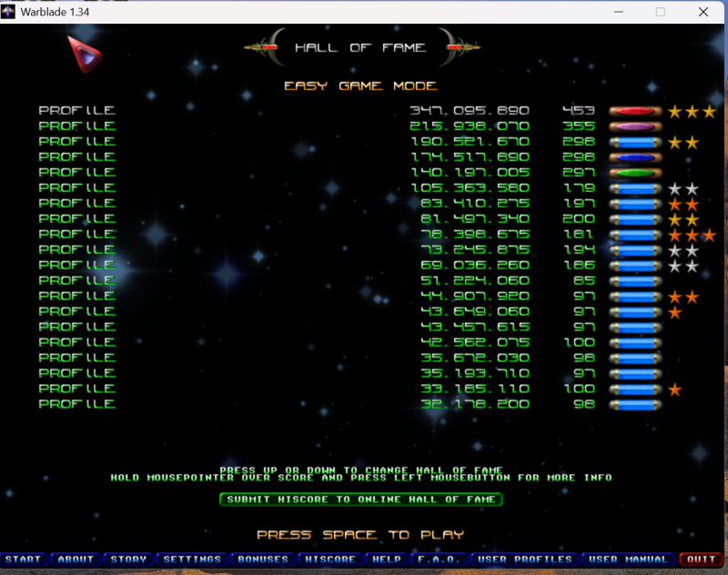Click purple rank badge on 215.938.070 row

pyautogui.click(x=635, y=126)
